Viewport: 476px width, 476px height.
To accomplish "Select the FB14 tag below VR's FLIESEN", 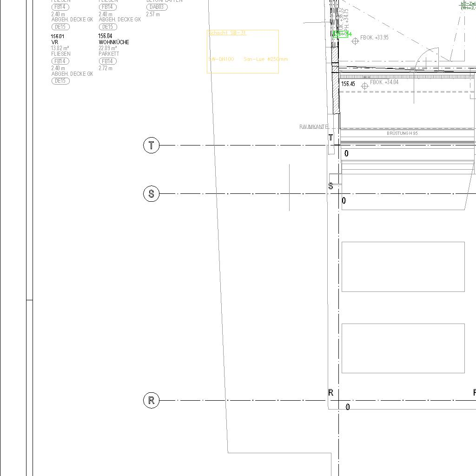I will [60, 61].
